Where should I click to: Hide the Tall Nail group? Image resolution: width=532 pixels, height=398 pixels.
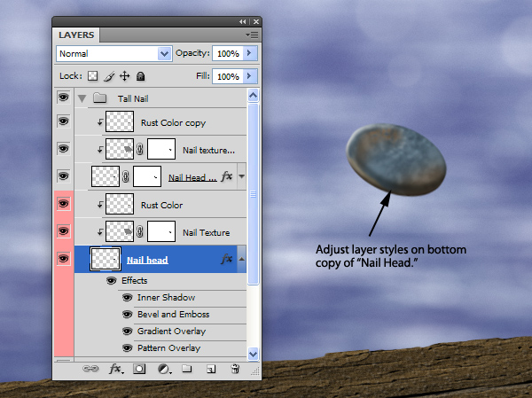pyautogui.click(x=64, y=98)
